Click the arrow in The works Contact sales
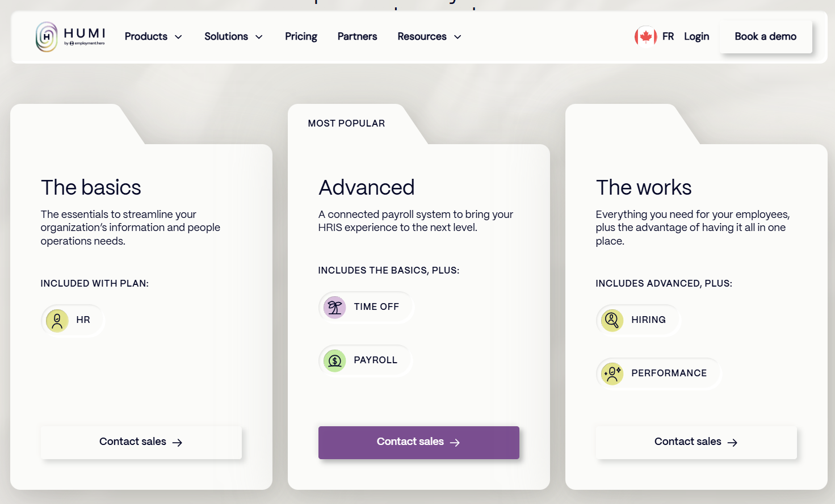Viewport: 835px width, 504px height. click(732, 442)
